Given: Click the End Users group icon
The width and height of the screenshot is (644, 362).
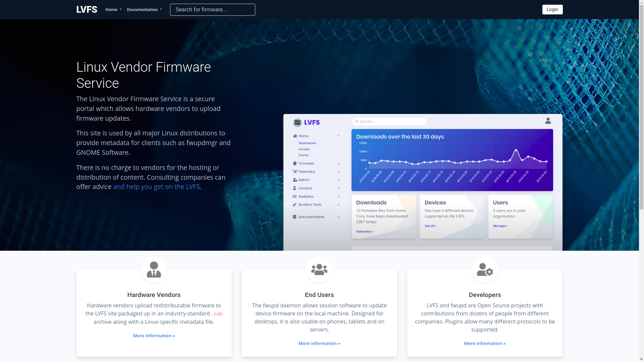Looking at the screenshot, I should (x=319, y=269).
